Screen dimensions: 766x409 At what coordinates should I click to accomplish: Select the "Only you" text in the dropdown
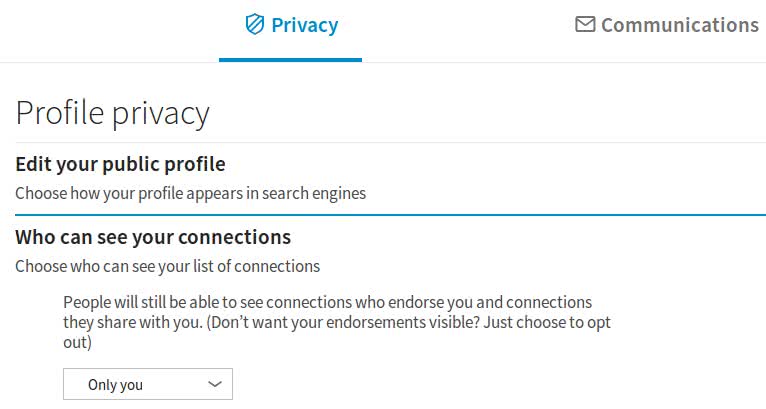click(x=115, y=385)
